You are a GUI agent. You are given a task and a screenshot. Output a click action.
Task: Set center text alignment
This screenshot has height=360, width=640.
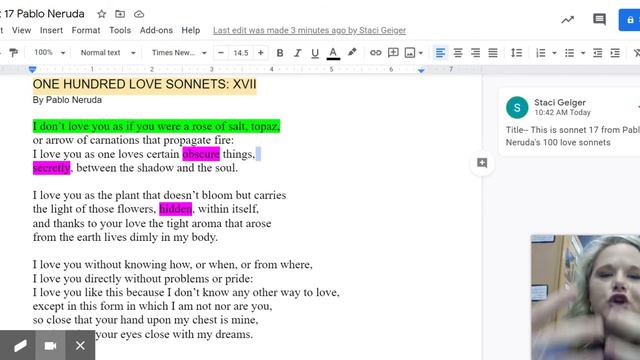point(458,53)
